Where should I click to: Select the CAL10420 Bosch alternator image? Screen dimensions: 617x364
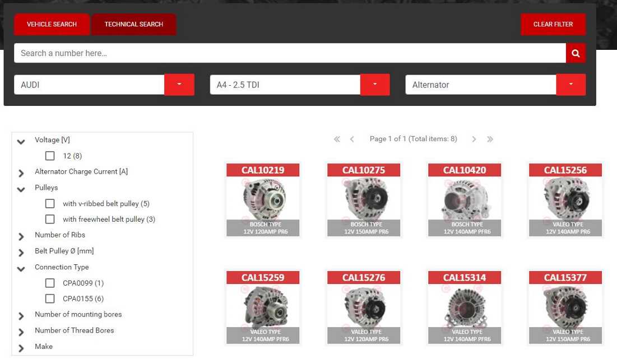coord(465,199)
